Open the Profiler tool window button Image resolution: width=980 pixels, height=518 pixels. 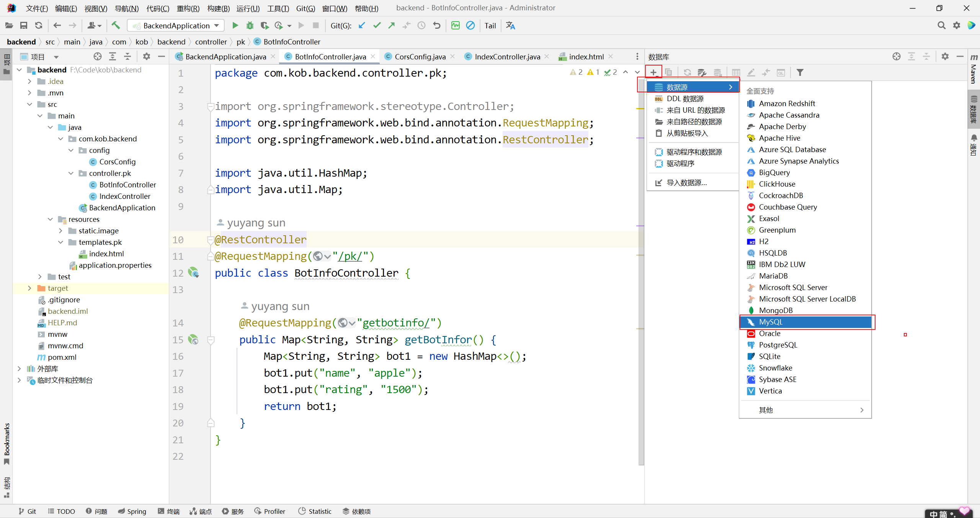(x=269, y=511)
